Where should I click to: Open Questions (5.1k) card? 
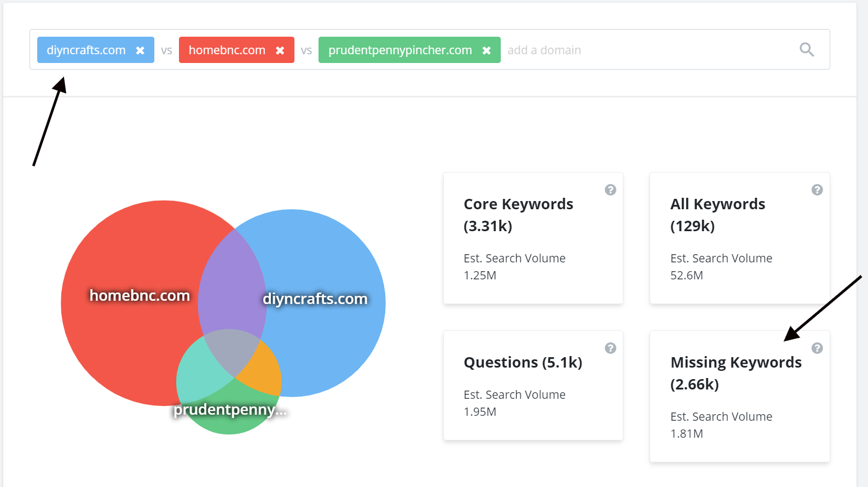tap(533, 385)
